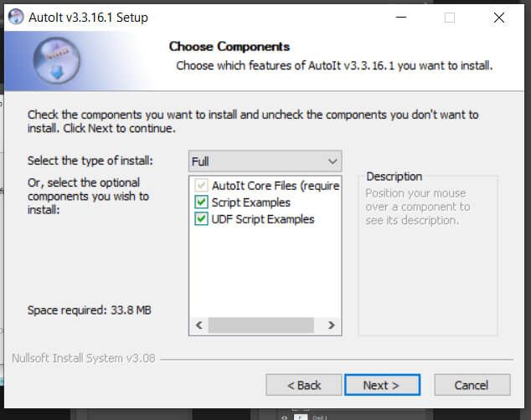This screenshot has width=531, height=420.
Task: Click the Next button to continue
Action: point(382,385)
